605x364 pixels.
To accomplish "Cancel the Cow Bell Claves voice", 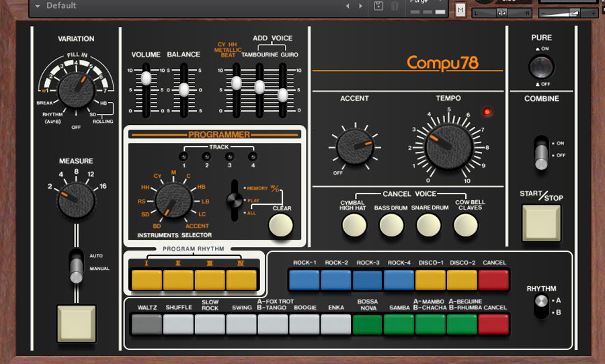I will point(465,226).
